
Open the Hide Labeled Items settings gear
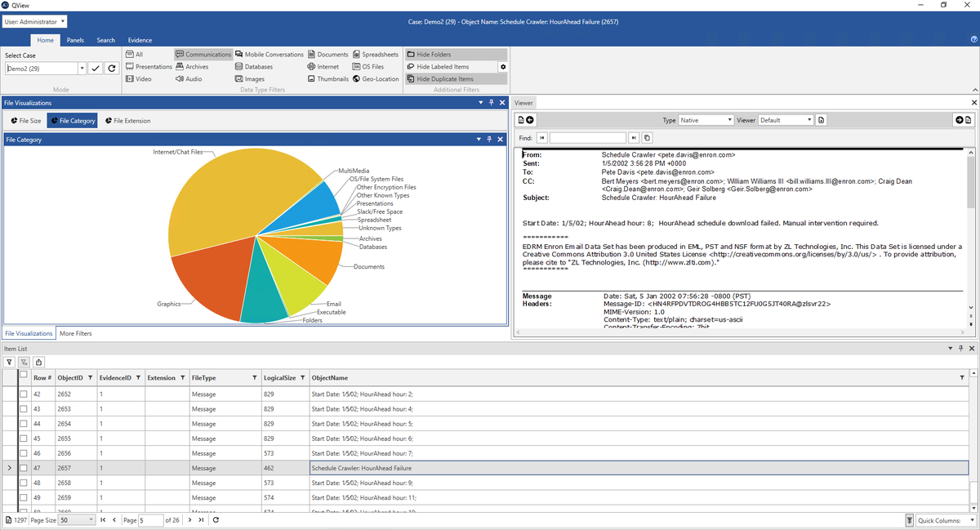click(503, 66)
